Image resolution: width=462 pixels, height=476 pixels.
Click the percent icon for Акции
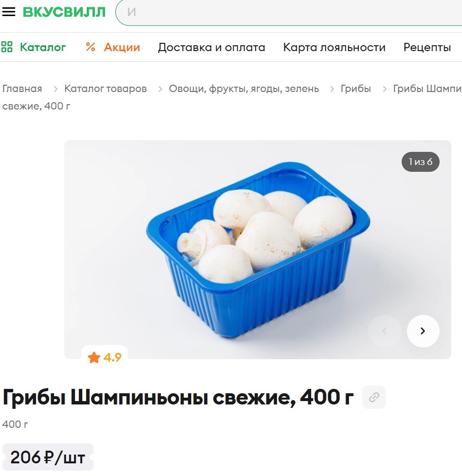click(x=91, y=47)
